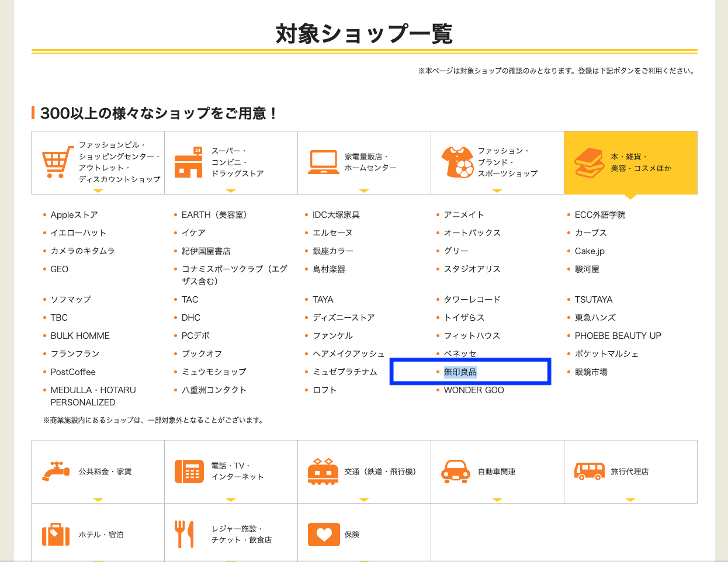Click the 銀座カラー shop entry
Image resolution: width=728 pixels, height=562 pixels.
click(333, 251)
